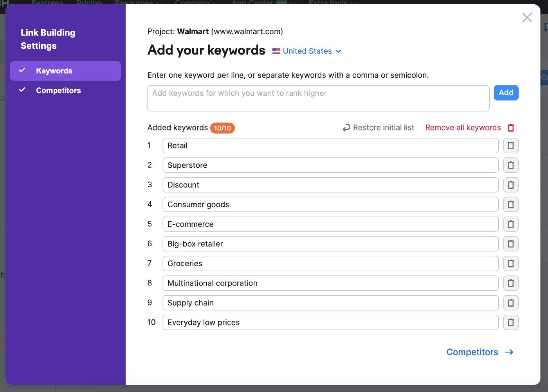Click the red bulk-delete trash icon

pyautogui.click(x=511, y=128)
